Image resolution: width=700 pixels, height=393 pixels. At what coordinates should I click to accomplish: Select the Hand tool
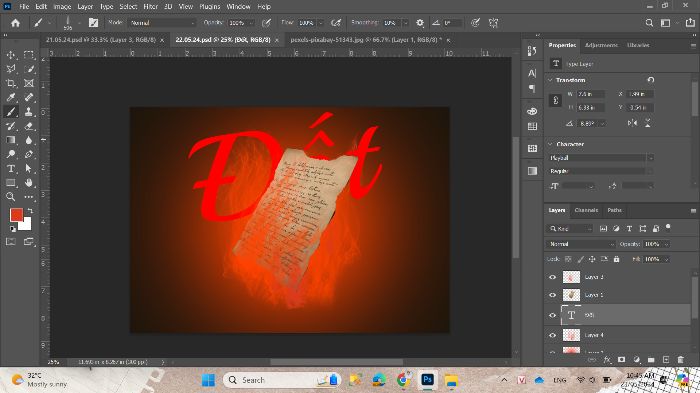[29, 183]
